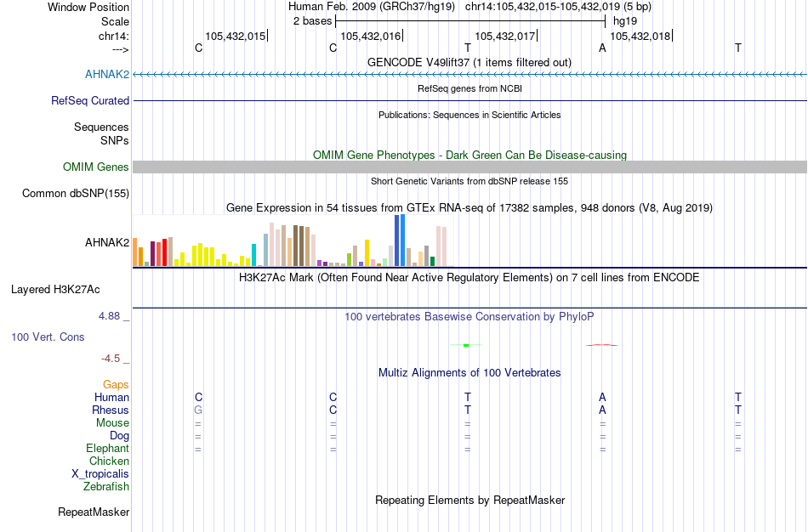Click the 105,432,015 ruler position
This screenshot has height=532, width=808.
tap(236, 36)
